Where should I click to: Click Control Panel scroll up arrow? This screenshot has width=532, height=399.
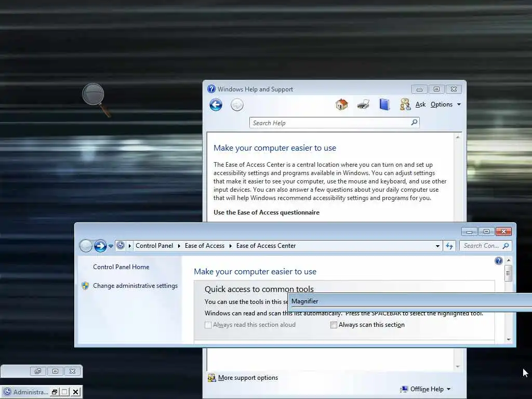click(509, 260)
